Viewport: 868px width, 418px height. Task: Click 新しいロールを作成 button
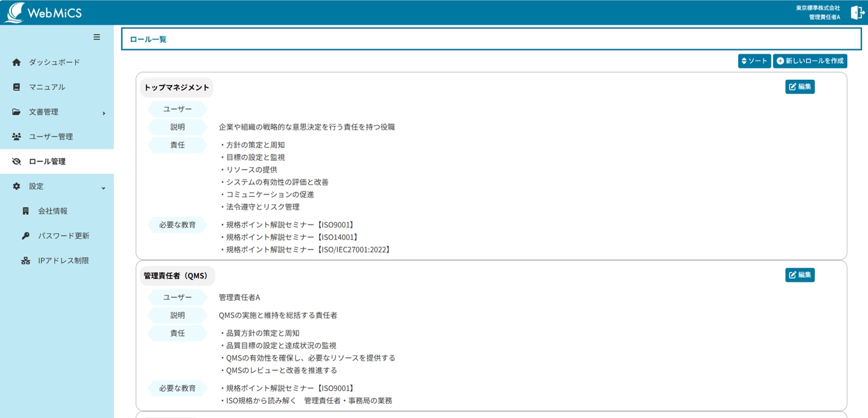(810, 61)
